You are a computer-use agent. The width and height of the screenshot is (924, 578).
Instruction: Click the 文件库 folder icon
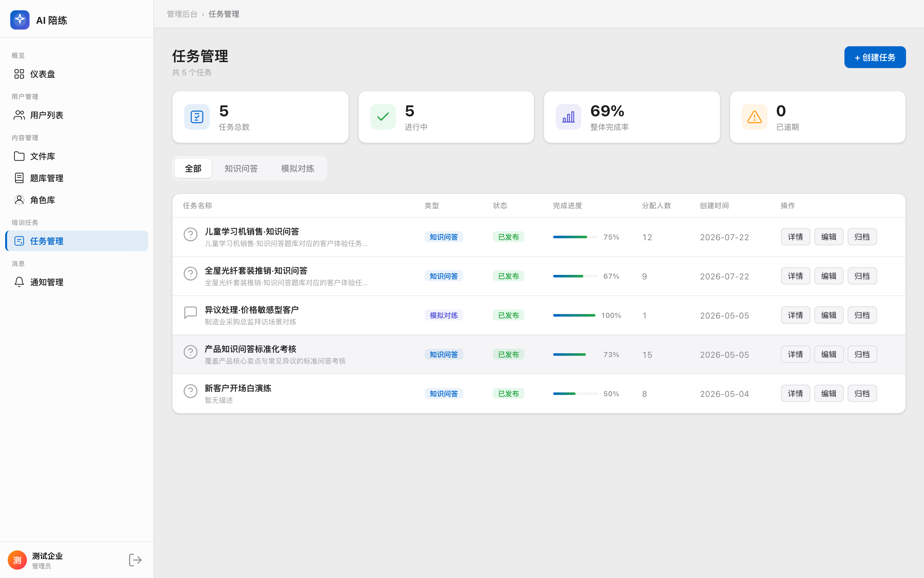coord(19,156)
